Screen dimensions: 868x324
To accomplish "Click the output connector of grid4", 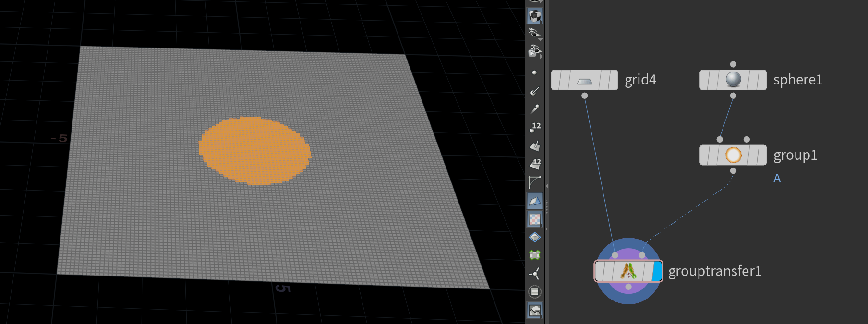I will point(584,96).
